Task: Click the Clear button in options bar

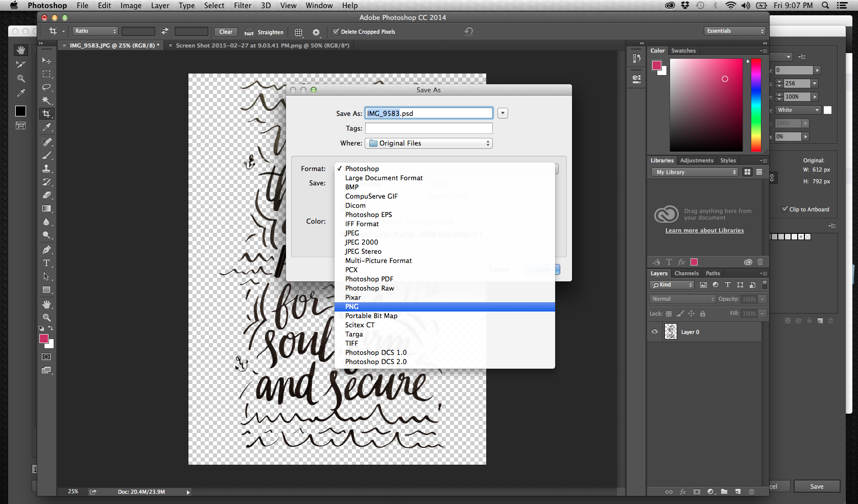Action: point(226,32)
